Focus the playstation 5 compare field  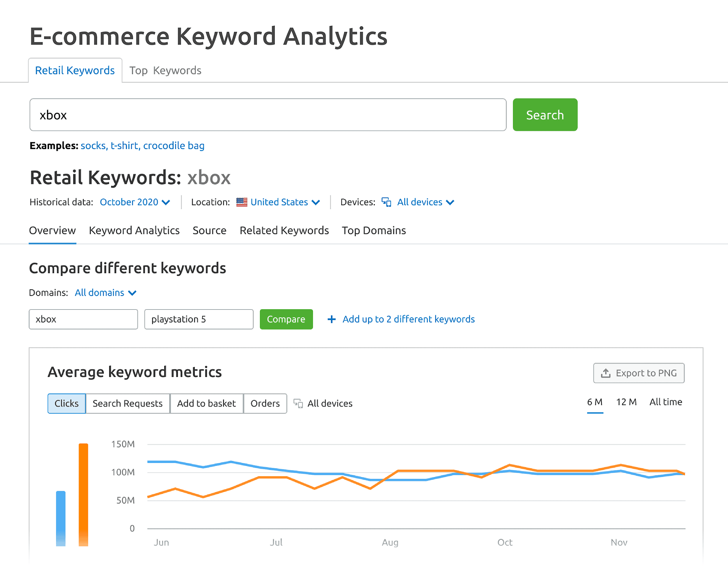pyautogui.click(x=199, y=319)
